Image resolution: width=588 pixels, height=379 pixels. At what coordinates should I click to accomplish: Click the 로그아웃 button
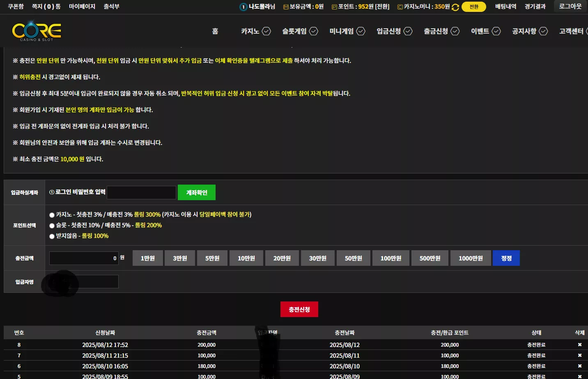571,6
